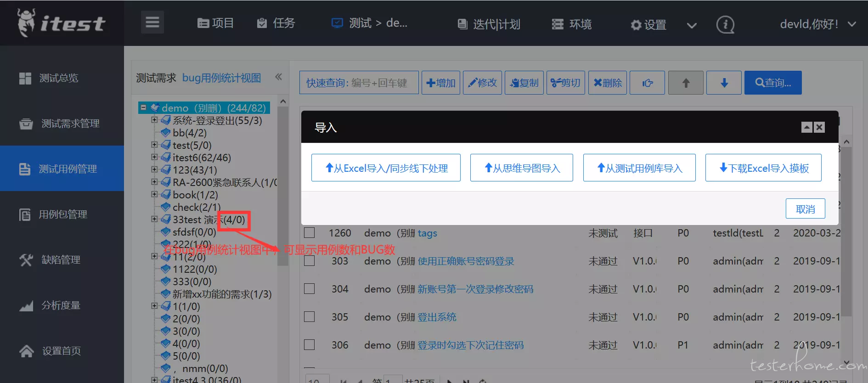Click the tree panel vertical scrollbar
The image size is (868, 383).
283,186
